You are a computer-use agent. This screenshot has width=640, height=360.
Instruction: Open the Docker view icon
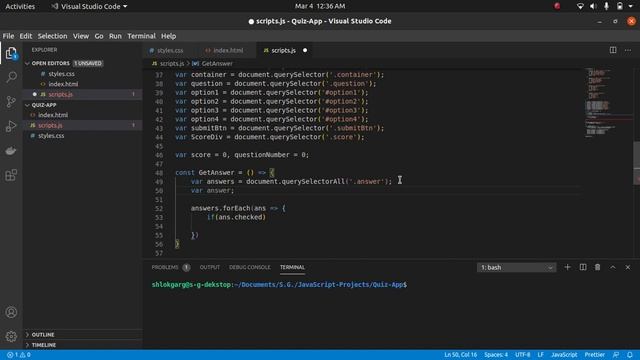(11, 151)
